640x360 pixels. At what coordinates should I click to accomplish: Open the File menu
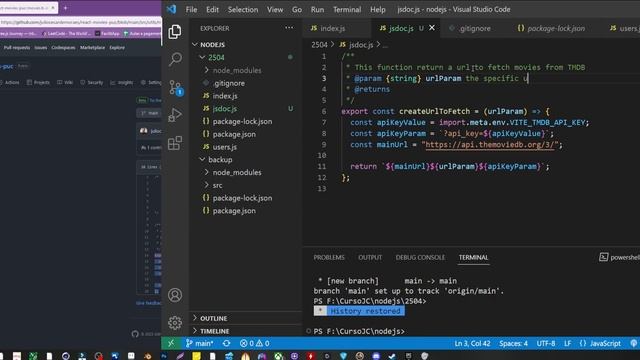(191, 9)
